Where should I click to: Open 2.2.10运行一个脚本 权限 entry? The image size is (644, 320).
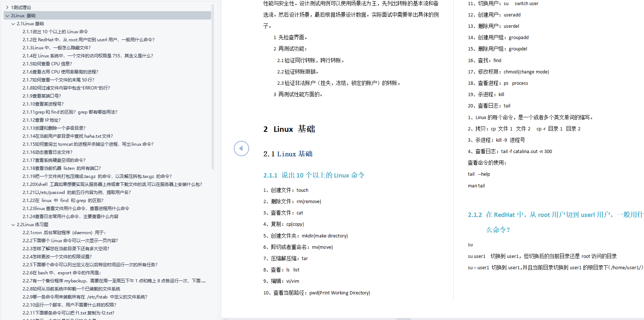pyautogui.click(x=69, y=305)
